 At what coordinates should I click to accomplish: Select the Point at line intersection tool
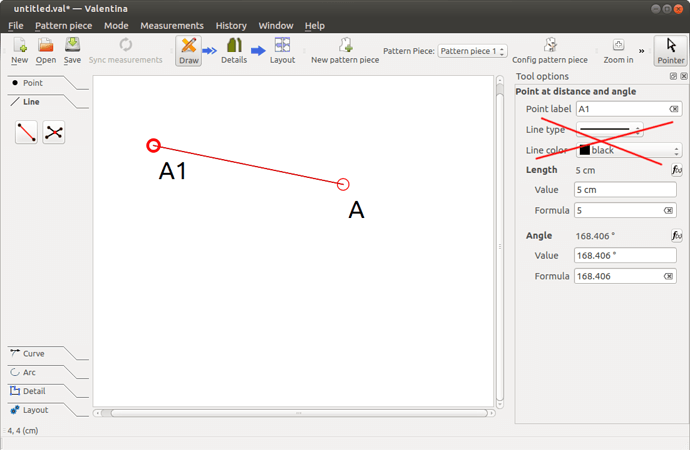pos(54,132)
